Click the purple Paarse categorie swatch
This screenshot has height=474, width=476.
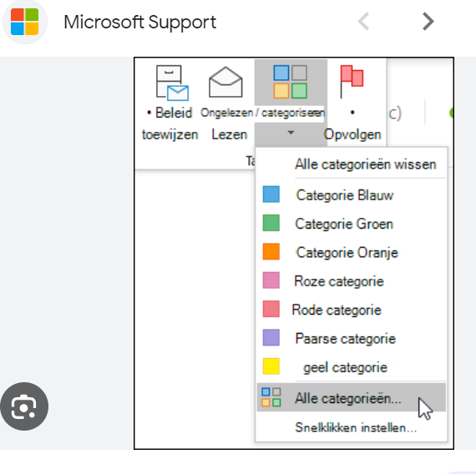tap(271, 338)
